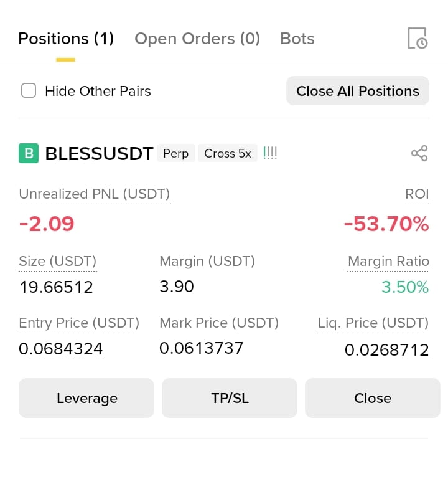Select the Positions (1) tab
The image size is (448, 484).
click(66, 39)
